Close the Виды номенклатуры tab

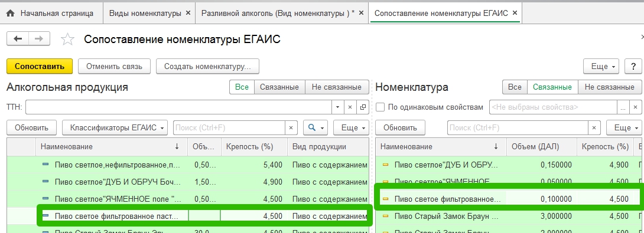pos(188,13)
